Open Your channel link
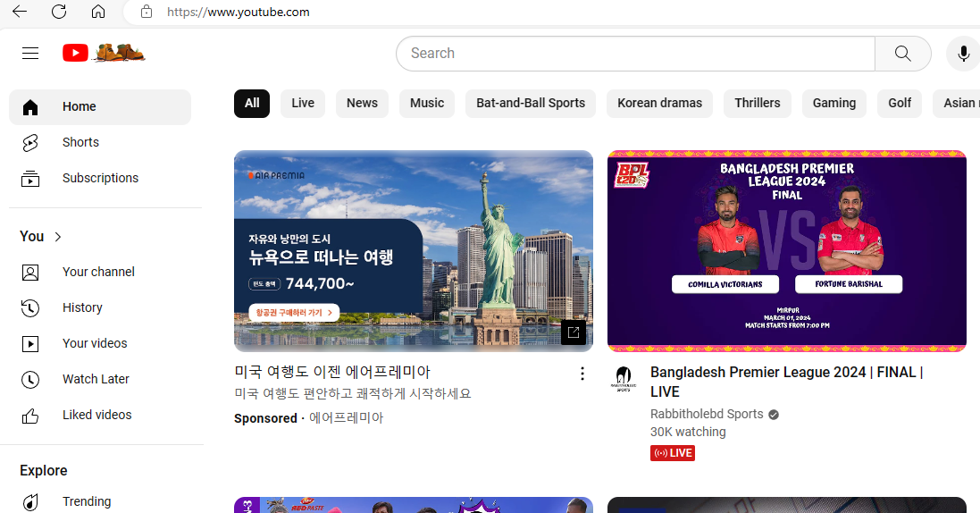The image size is (980, 513). 100,272
